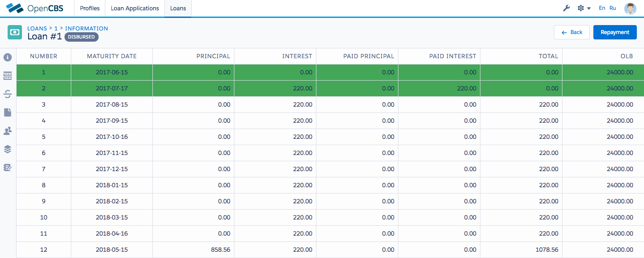Click the DISBURSED status badge
This screenshot has width=644, height=258.
[x=81, y=37]
